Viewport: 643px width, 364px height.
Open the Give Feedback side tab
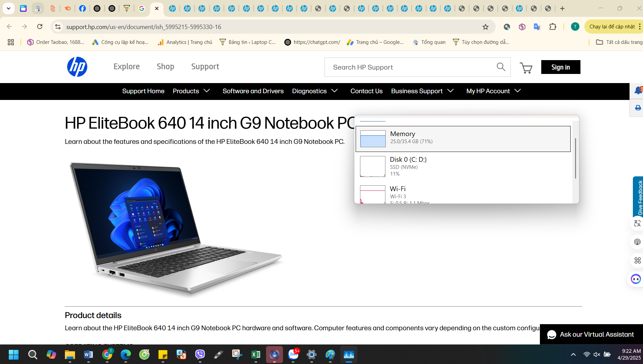tap(638, 197)
